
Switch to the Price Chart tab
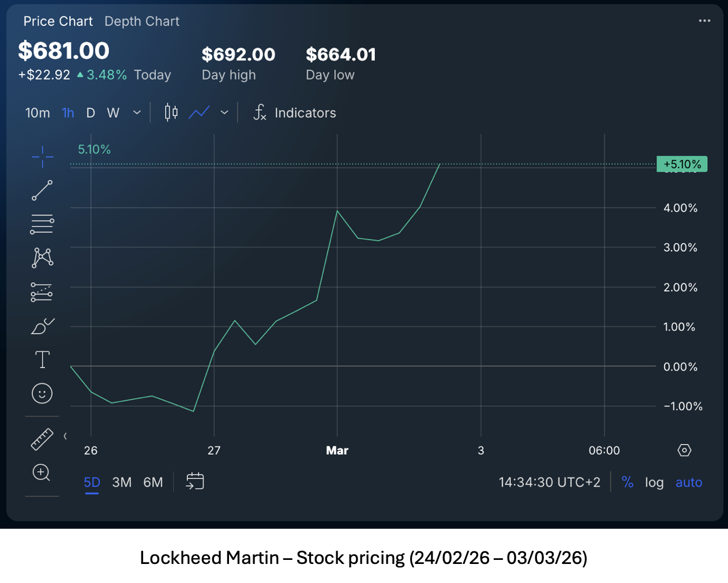coord(58,21)
